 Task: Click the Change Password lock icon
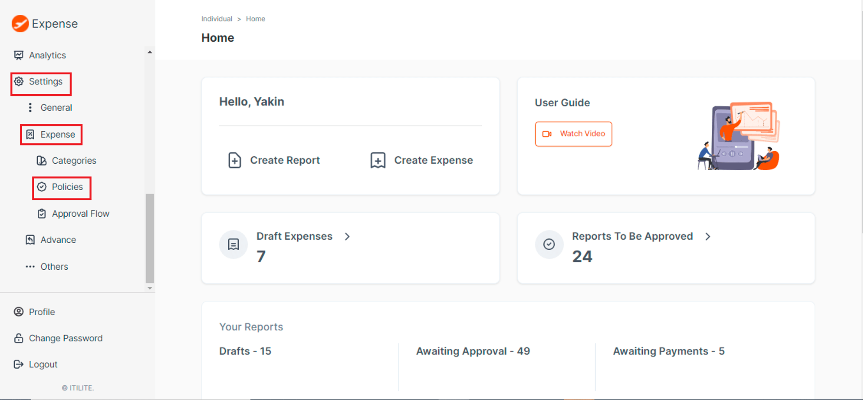[19, 338]
